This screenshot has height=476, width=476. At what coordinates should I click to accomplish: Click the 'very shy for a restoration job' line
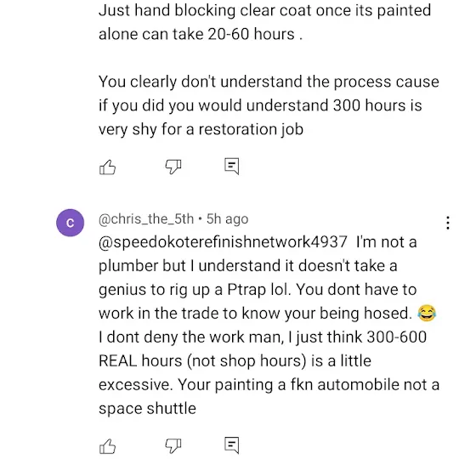(x=201, y=129)
